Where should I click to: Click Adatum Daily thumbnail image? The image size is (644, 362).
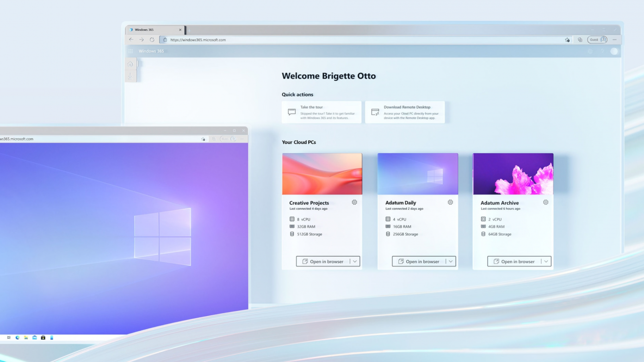coord(418,174)
